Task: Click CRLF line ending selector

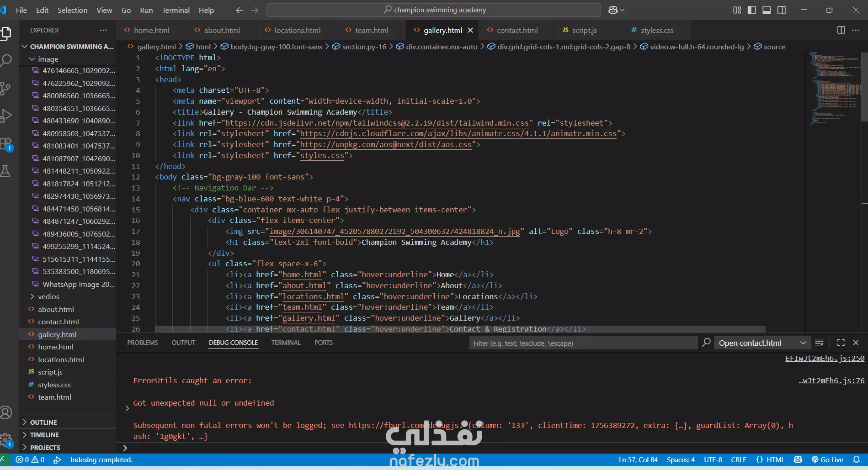Action: click(739, 460)
